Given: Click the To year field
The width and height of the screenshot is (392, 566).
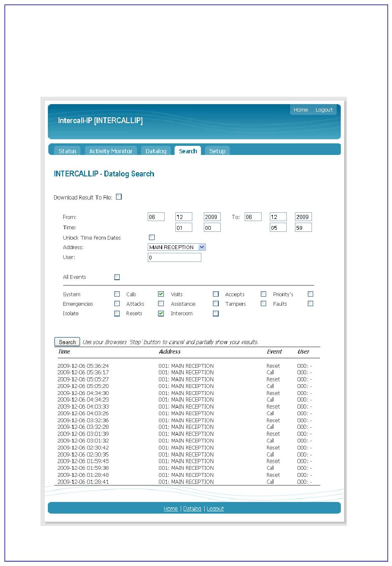Looking at the screenshot, I should point(303,217).
